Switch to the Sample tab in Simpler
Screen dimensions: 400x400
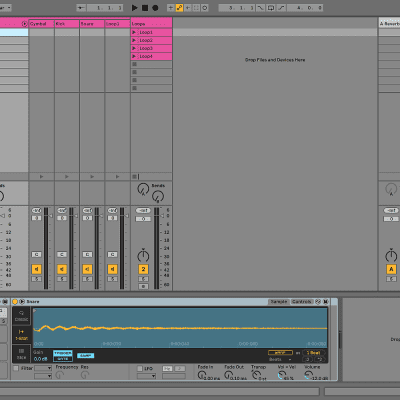pos(279,302)
